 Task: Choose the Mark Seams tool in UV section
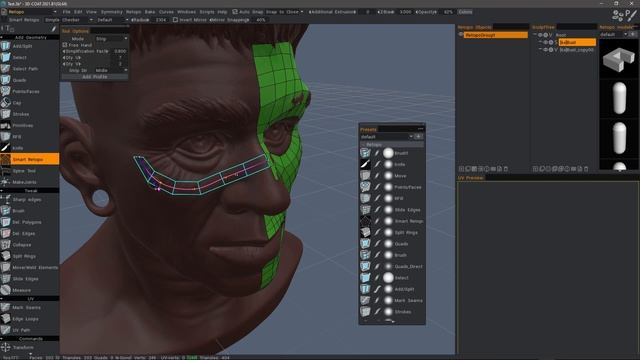[29, 307]
